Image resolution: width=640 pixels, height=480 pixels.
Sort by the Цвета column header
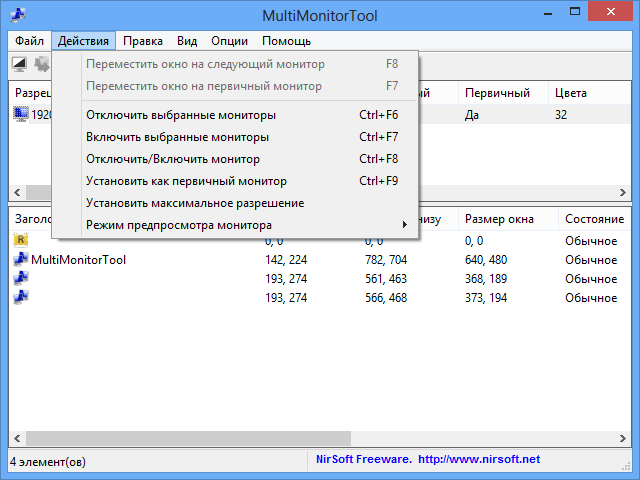pyautogui.click(x=590, y=93)
